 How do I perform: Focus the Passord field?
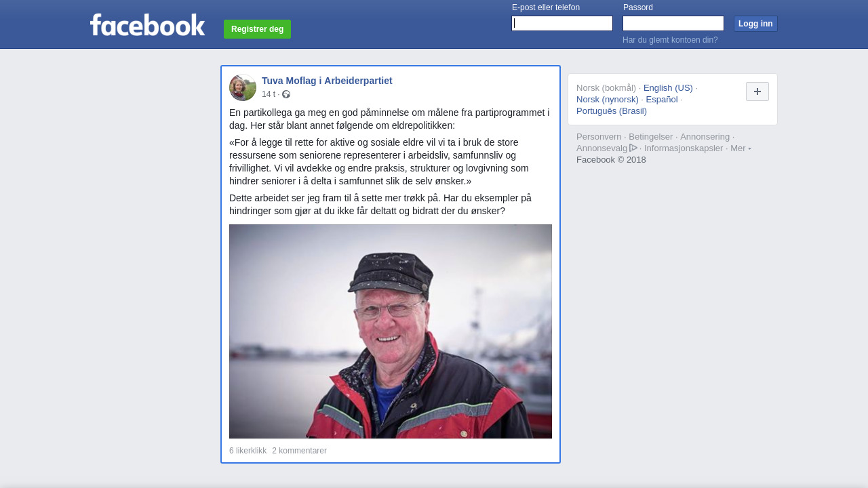[x=673, y=24]
